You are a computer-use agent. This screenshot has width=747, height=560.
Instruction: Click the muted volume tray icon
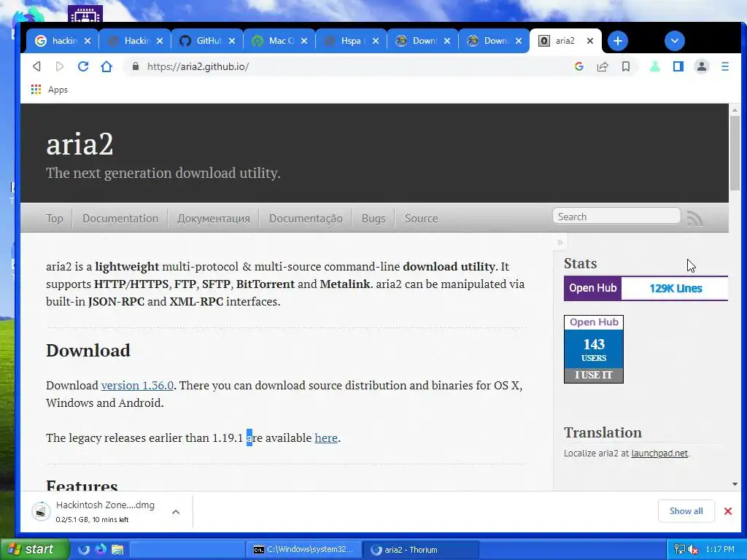pyautogui.click(x=693, y=550)
